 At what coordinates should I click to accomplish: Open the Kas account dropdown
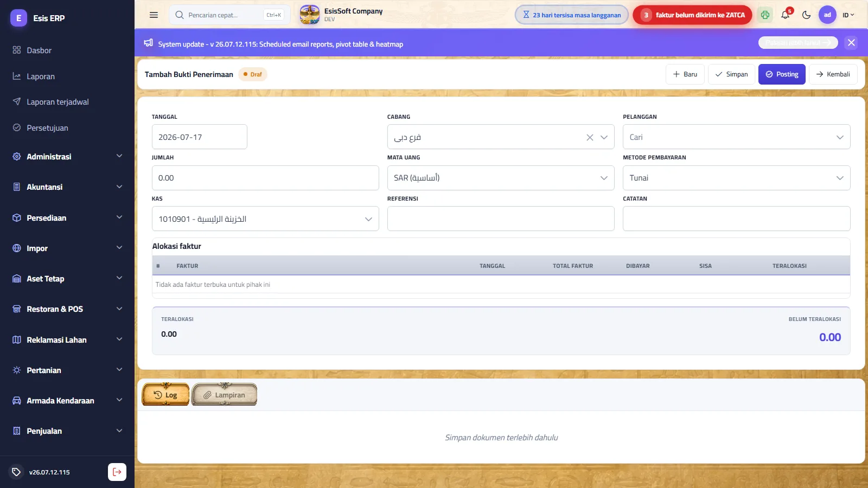coord(265,219)
